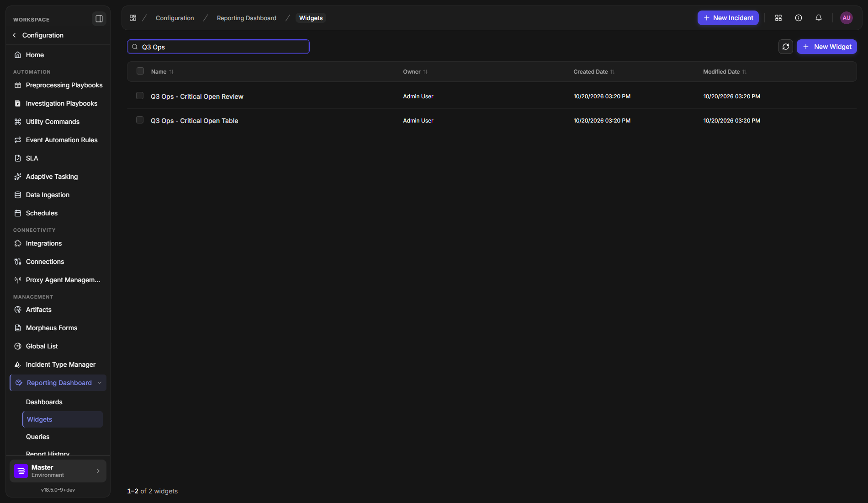
Task: Select Widgets submenu item
Action: click(63, 419)
